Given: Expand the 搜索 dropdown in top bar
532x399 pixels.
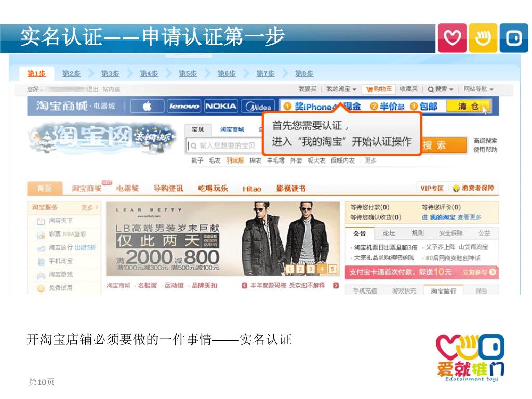Looking at the screenshot, I should [441, 89].
